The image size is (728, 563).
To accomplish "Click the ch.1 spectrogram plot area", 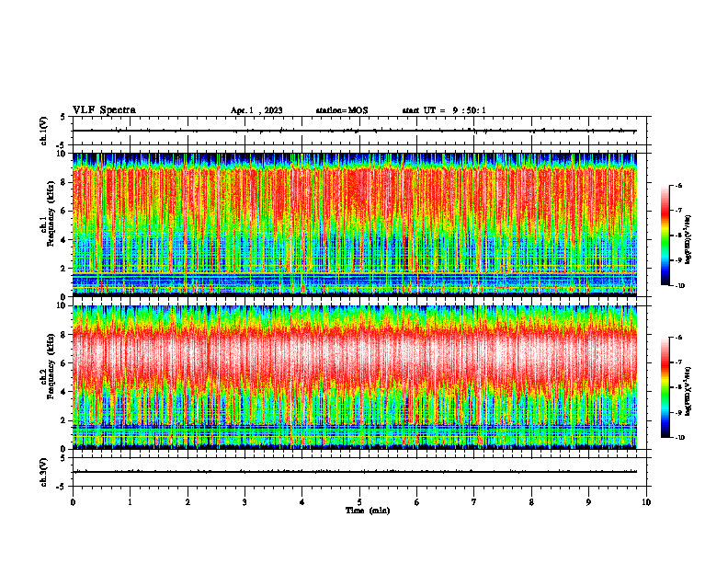I will [354, 224].
